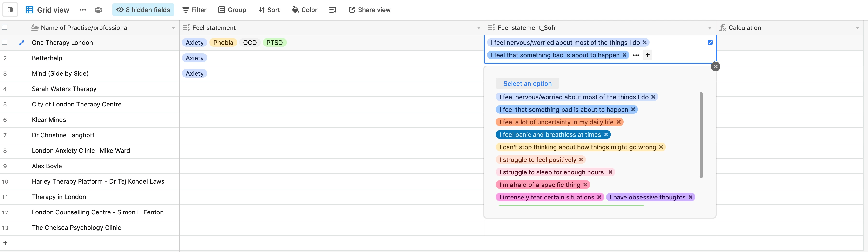Open the view options three-dot menu
The height and width of the screenshot is (252, 868).
[83, 10]
